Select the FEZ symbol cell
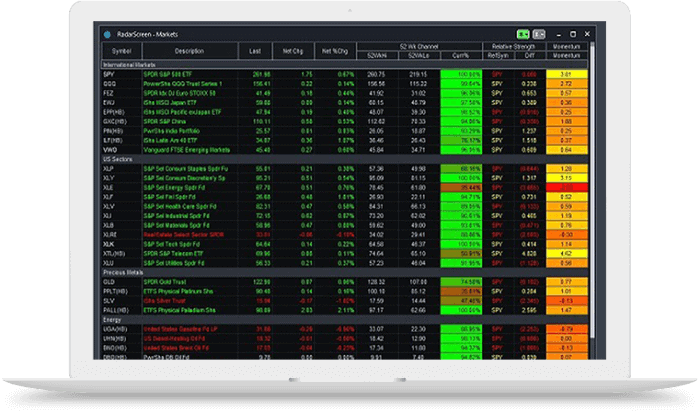 [121, 93]
